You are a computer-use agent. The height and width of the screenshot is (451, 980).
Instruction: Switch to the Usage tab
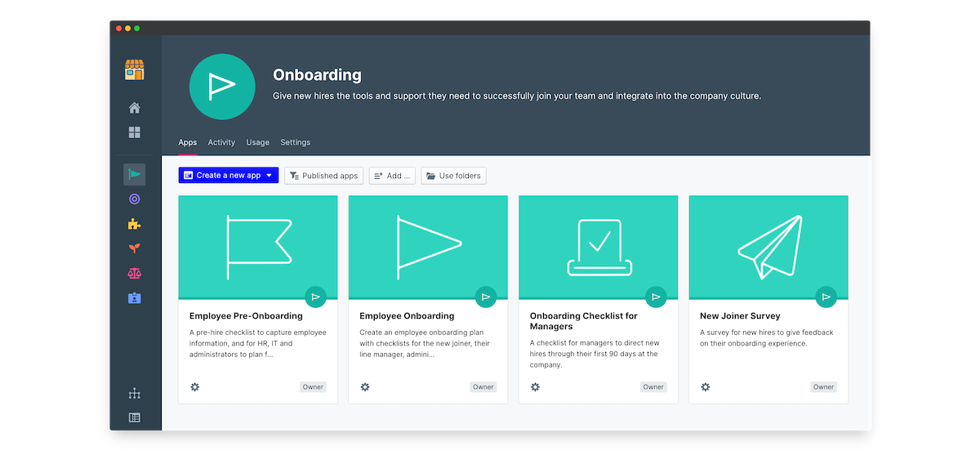[x=258, y=142]
